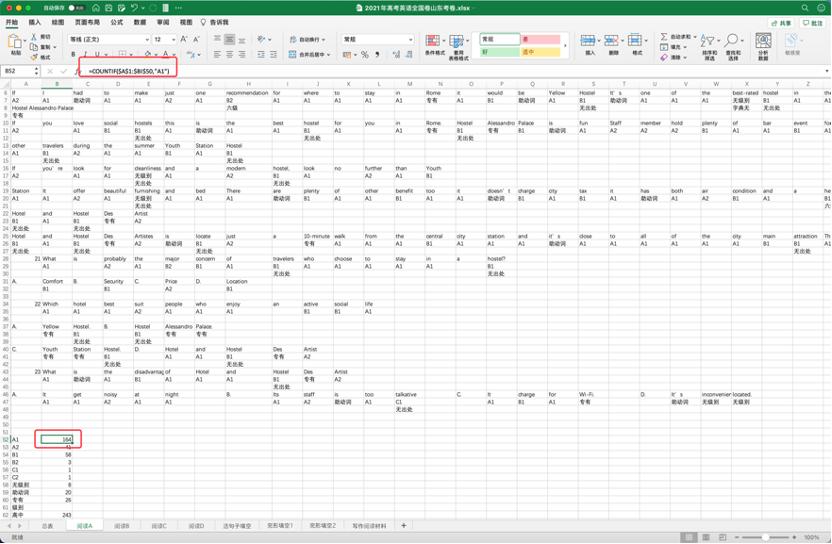
Task: Click the Format Painter (格式) brush
Action: point(34,57)
